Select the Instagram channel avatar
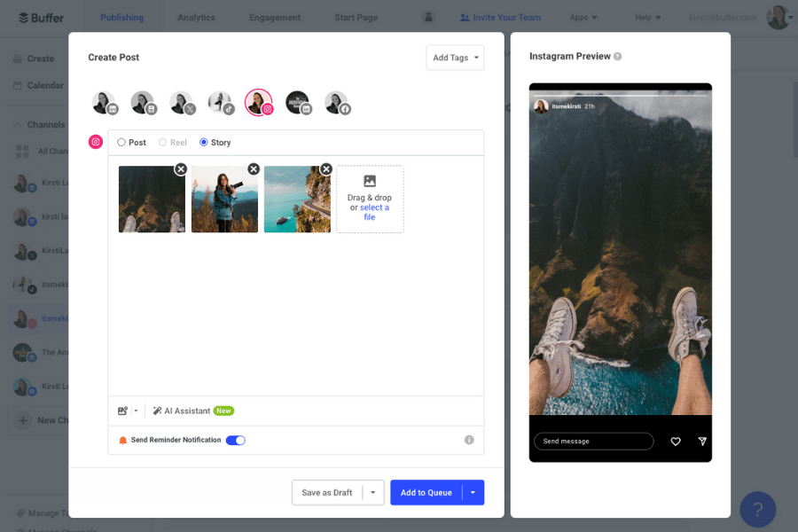Image resolution: width=798 pixels, height=532 pixels. (259, 102)
